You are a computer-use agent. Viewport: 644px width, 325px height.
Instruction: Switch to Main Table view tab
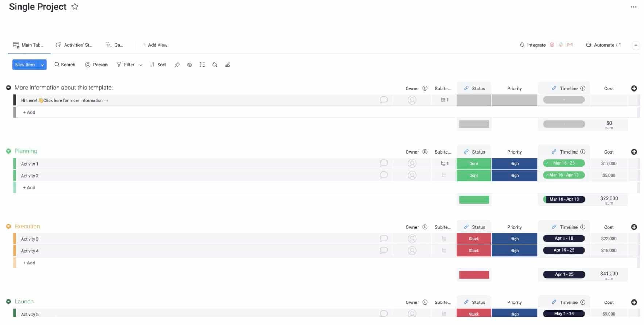coord(28,45)
